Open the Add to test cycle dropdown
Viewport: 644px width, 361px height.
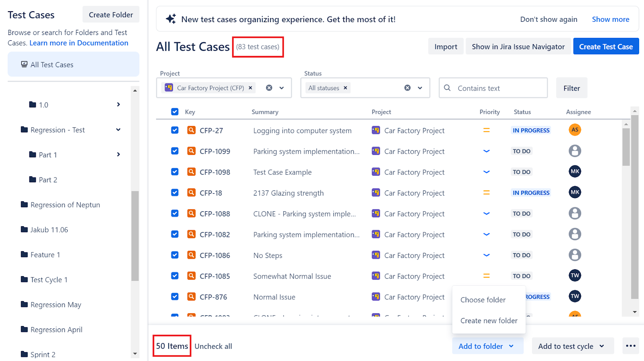(573, 346)
